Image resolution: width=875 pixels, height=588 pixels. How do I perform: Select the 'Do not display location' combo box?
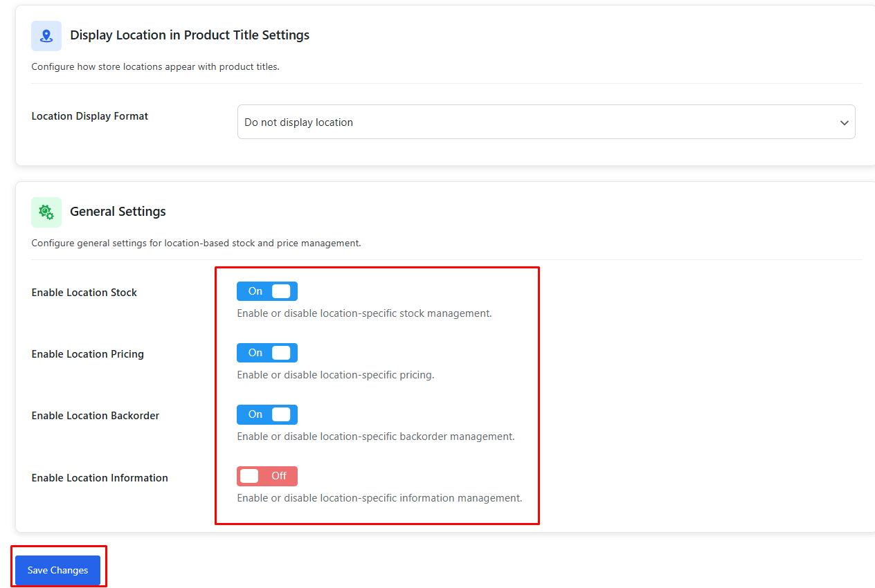click(546, 122)
